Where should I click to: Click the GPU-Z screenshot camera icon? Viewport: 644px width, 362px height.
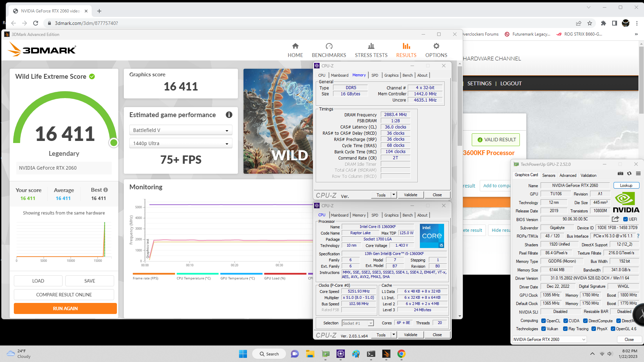point(620,173)
